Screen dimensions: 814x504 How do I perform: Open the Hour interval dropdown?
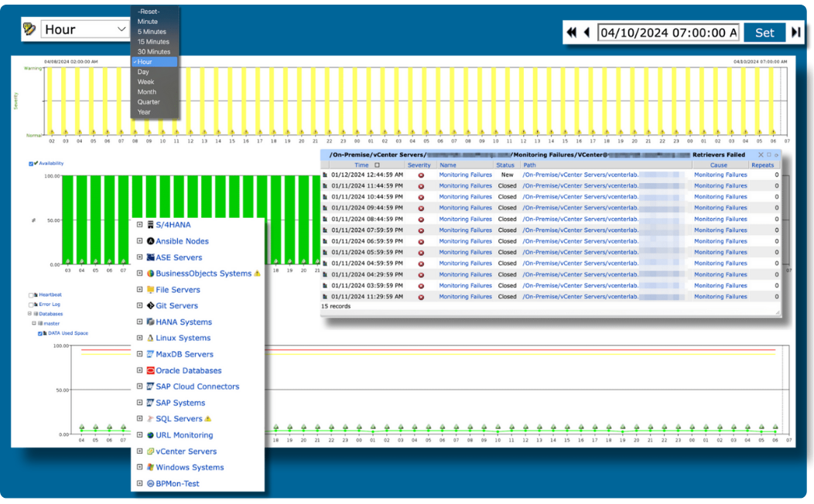(x=84, y=29)
